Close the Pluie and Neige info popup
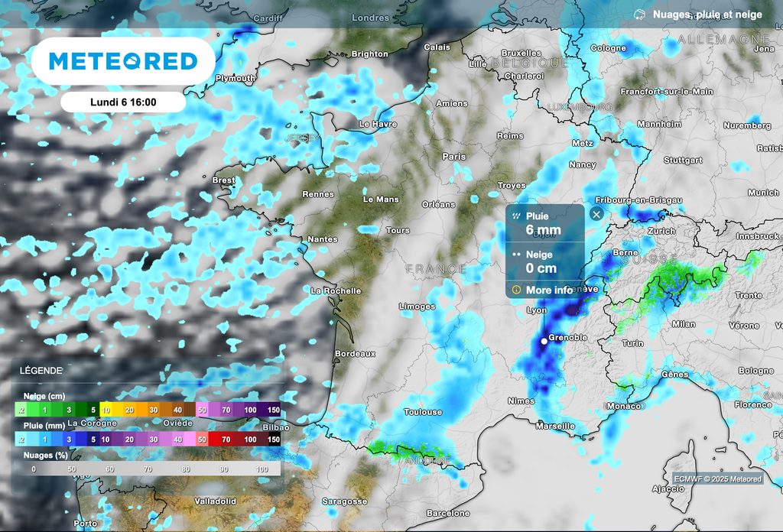783x532 pixels. (596, 214)
